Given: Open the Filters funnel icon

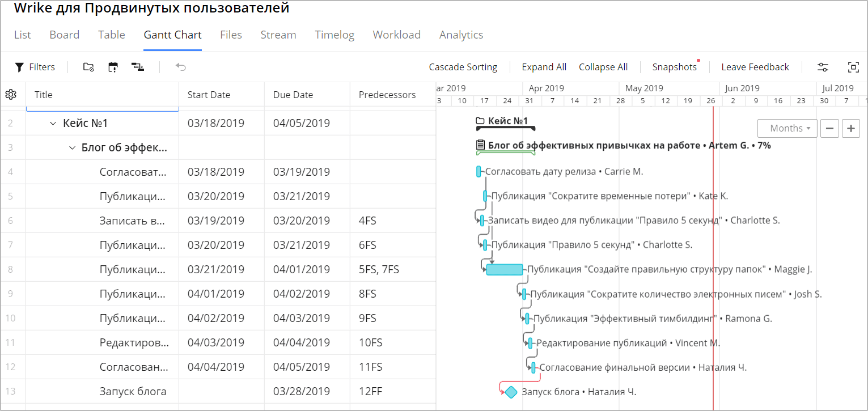Looking at the screenshot, I should [x=19, y=67].
